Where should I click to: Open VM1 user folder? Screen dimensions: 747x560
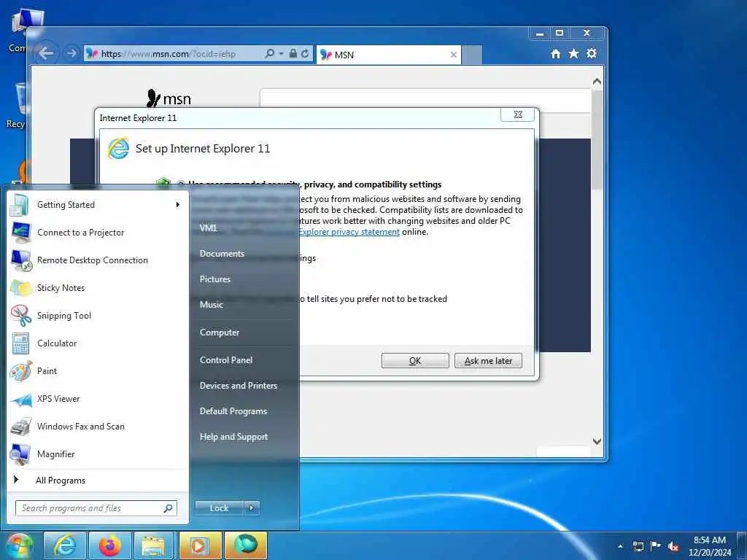click(x=208, y=228)
